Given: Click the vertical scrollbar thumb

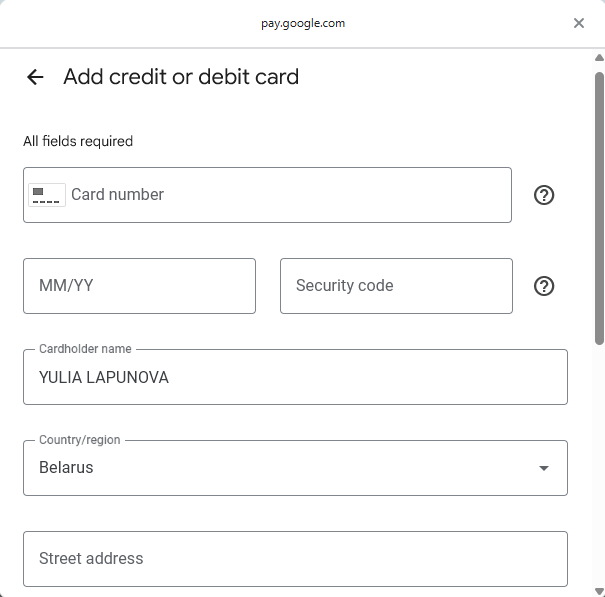Looking at the screenshot, I should pos(599,208).
